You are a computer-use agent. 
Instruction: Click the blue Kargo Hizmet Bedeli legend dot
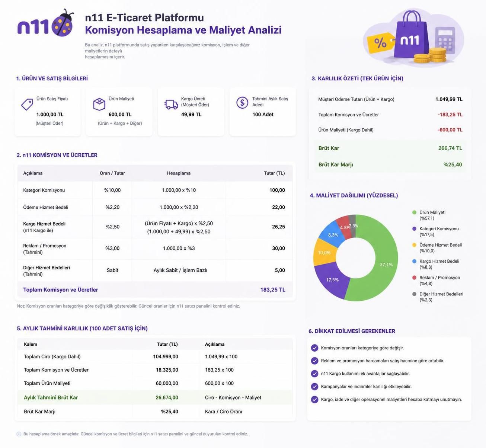[414, 262]
